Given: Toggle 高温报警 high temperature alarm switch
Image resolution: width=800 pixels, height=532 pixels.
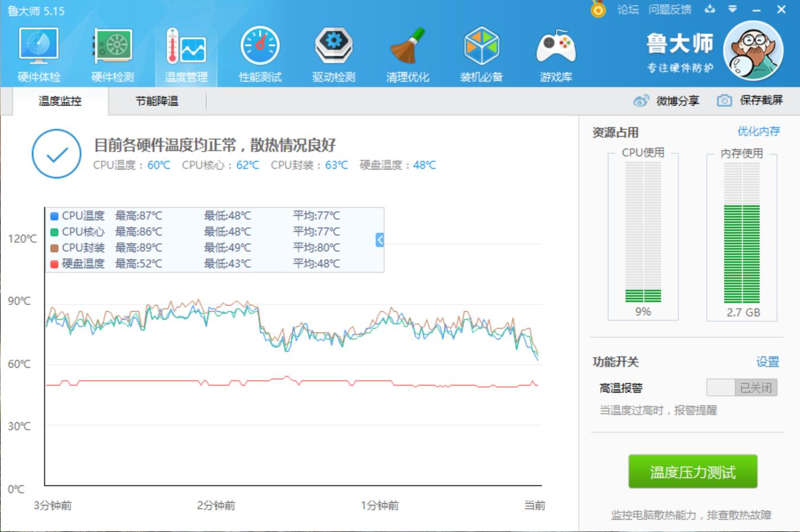Looking at the screenshot, I should [x=741, y=387].
